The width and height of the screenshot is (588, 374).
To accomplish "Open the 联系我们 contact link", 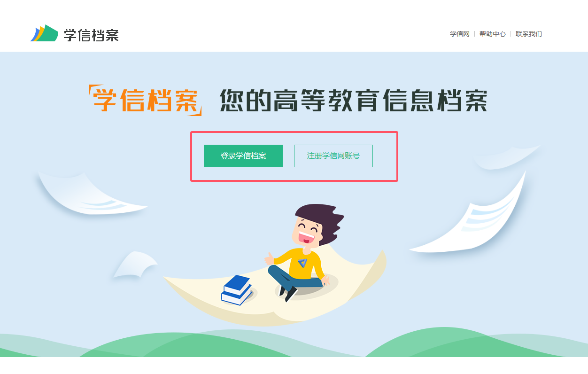I will (529, 34).
